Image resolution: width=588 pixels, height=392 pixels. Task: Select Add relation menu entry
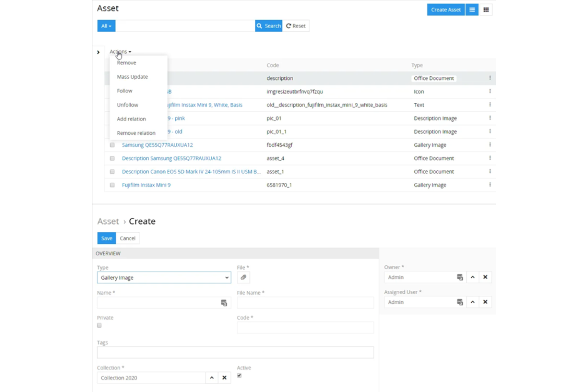pos(131,119)
